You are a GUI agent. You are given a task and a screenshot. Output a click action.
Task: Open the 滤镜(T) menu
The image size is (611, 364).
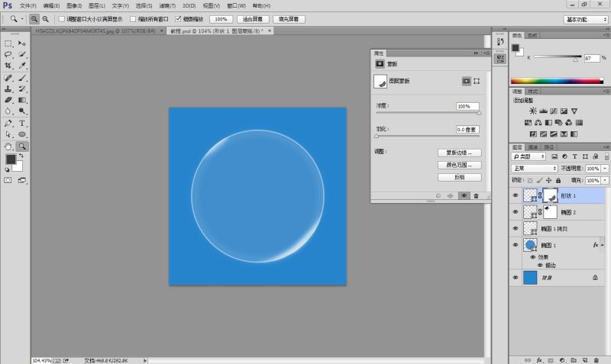[x=167, y=5]
